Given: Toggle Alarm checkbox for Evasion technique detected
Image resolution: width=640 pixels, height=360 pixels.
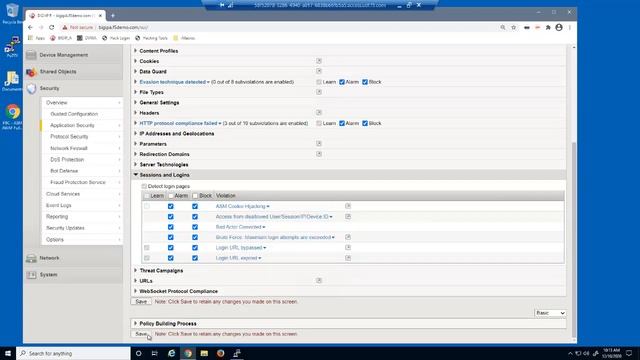Looking at the screenshot, I should click(x=342, y=82).
